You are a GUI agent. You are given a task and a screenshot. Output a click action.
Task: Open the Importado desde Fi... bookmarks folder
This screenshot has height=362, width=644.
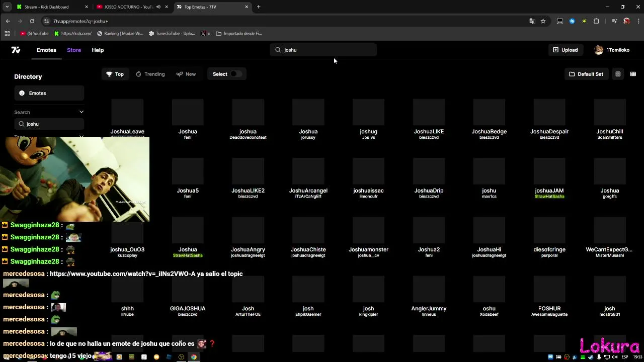238,33
